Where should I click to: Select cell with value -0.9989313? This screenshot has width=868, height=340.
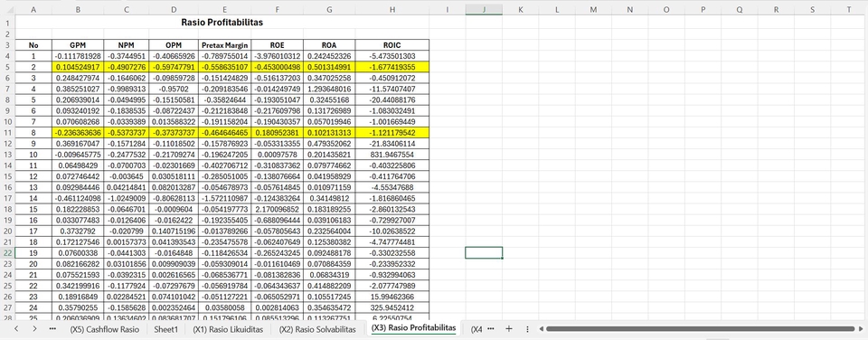tap(127, 89)
